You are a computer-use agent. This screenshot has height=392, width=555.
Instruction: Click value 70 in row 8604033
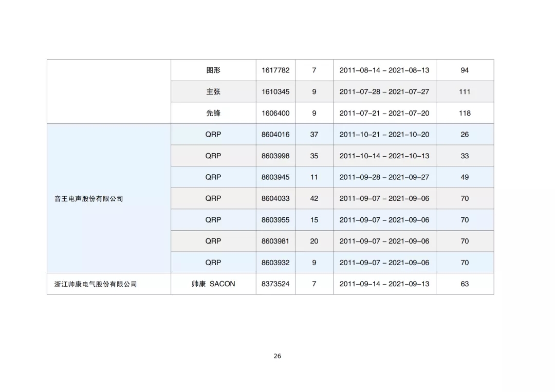(465, 198)
